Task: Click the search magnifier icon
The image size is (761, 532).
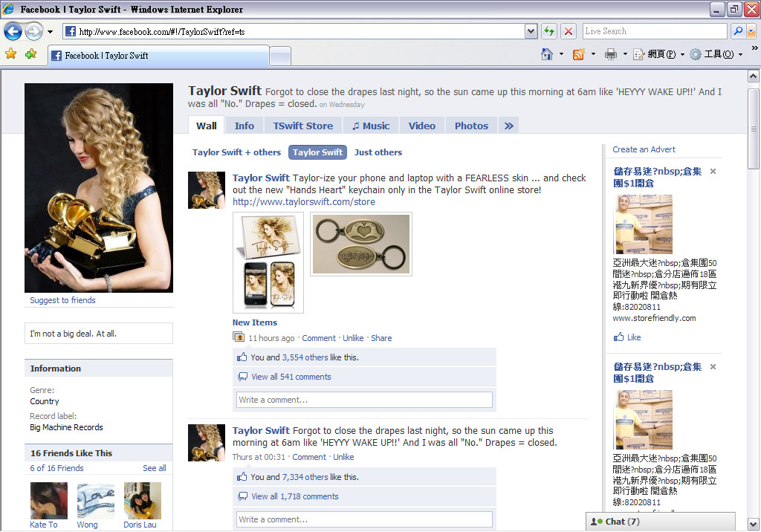Action: click(x=738, y=31)
